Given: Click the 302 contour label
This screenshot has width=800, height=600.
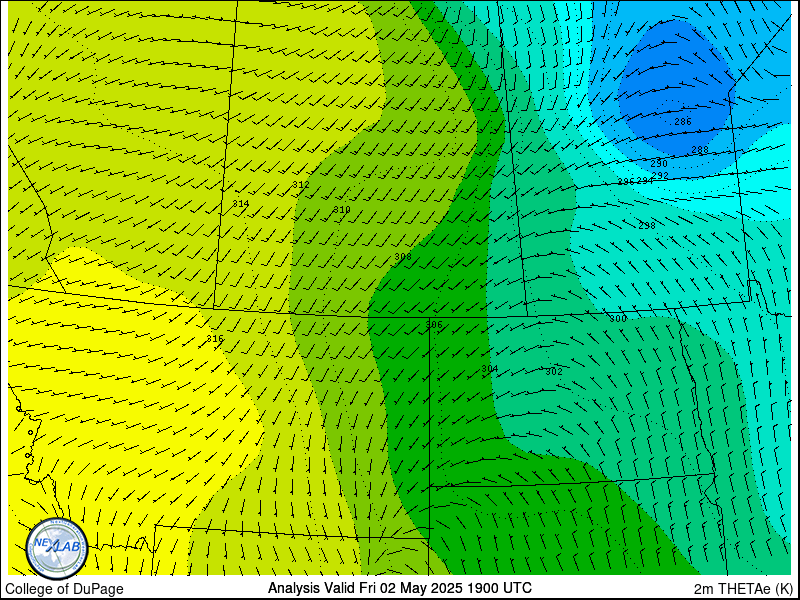Looking at the screenshot, I should [554, 371].
